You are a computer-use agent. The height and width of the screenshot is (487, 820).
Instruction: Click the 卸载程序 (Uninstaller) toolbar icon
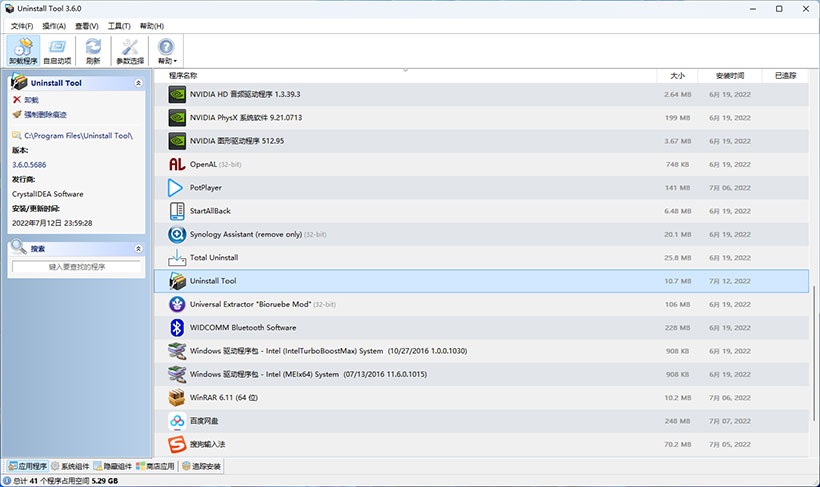tap(23, 50)
